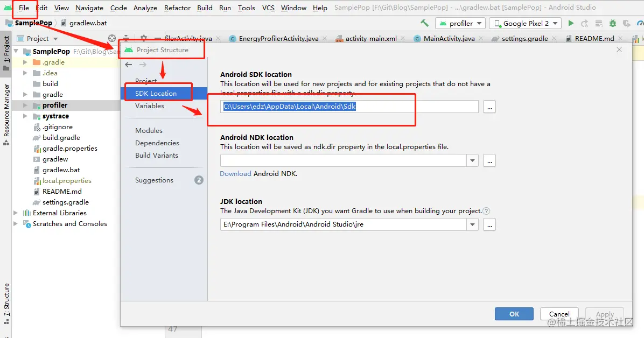644x338 pixels.
Task: Expand the profiler module
Action: tap(25, 105)
